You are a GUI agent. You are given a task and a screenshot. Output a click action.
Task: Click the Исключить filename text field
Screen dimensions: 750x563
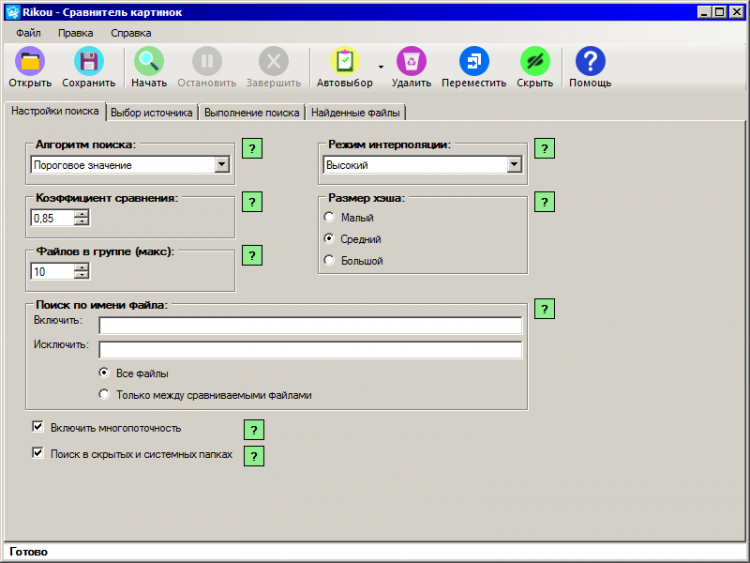tap(310, 350)
